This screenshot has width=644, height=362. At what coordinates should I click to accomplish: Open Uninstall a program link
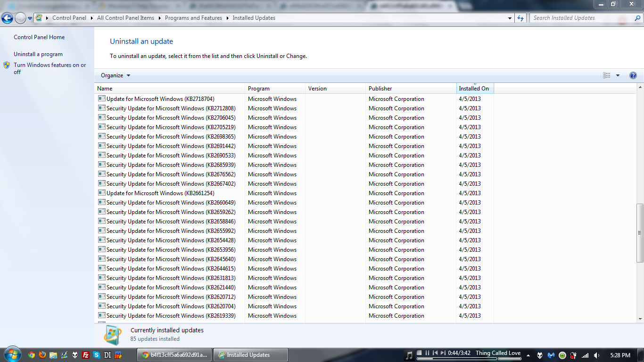(38, 54)
